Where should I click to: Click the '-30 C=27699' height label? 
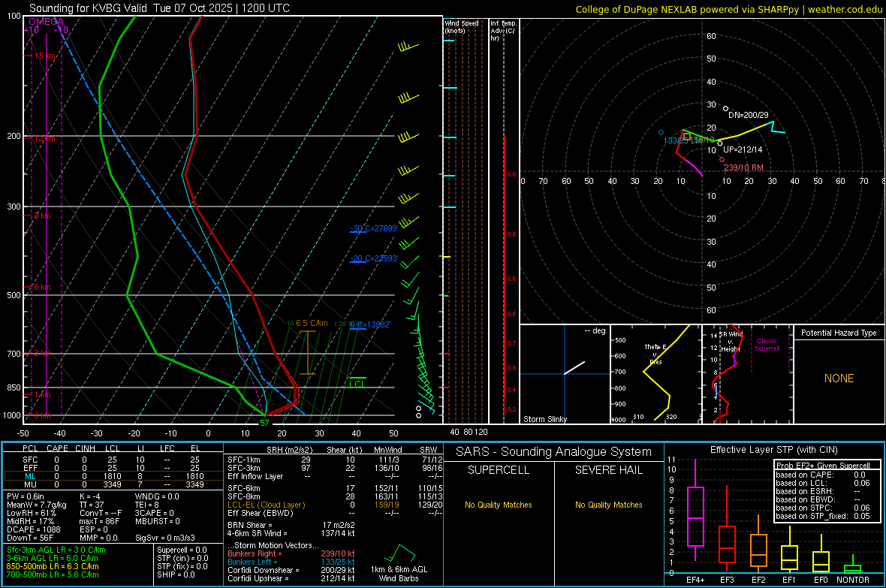coord(373,228)
